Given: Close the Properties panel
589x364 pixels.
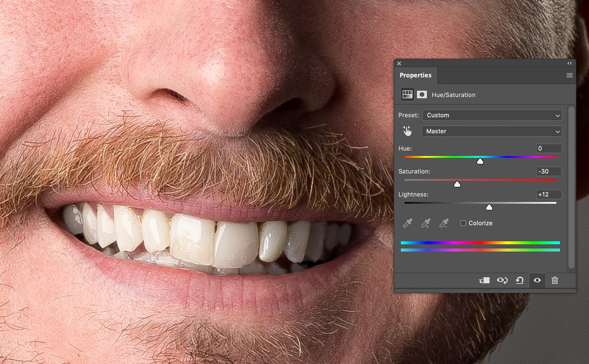Looking at the screenshot, I should (399, 63).
